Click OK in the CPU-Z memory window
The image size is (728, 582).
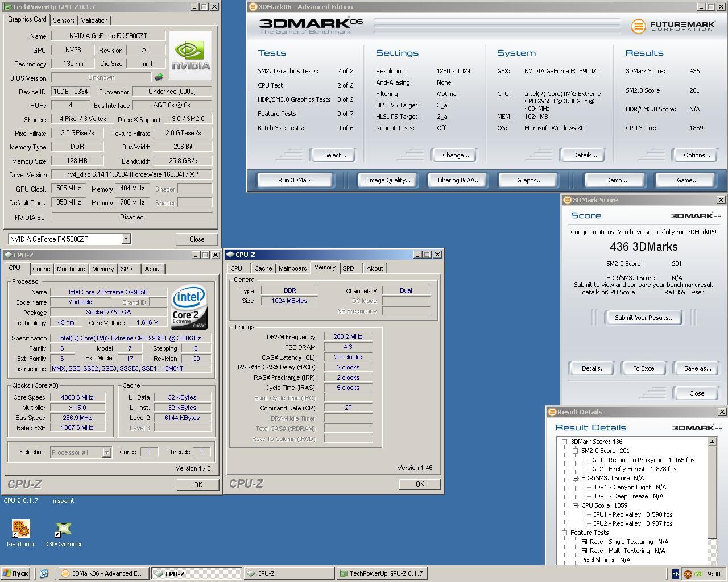(x=420, y=484)
